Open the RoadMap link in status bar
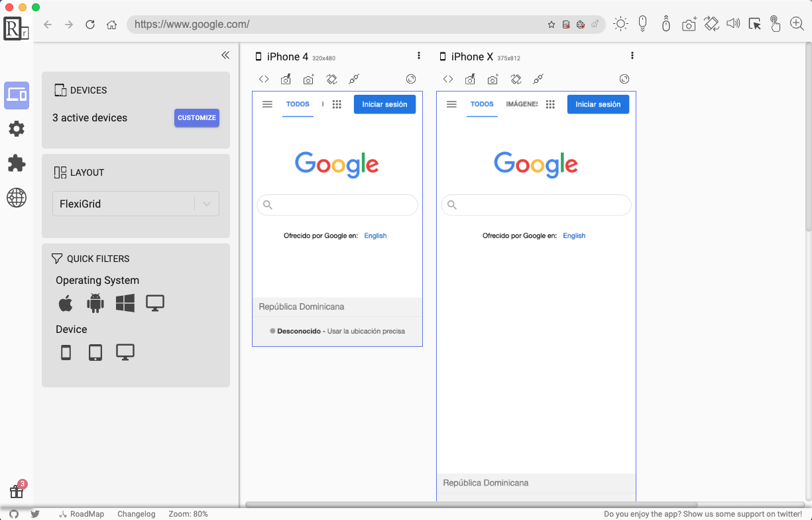The image size is (812, 520). [82, 514]
